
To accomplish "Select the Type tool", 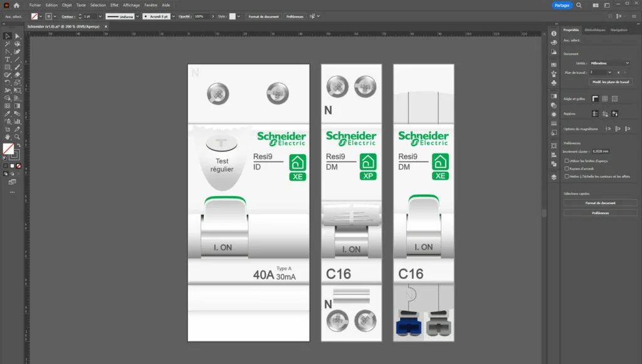I will (x=8, y=60).
